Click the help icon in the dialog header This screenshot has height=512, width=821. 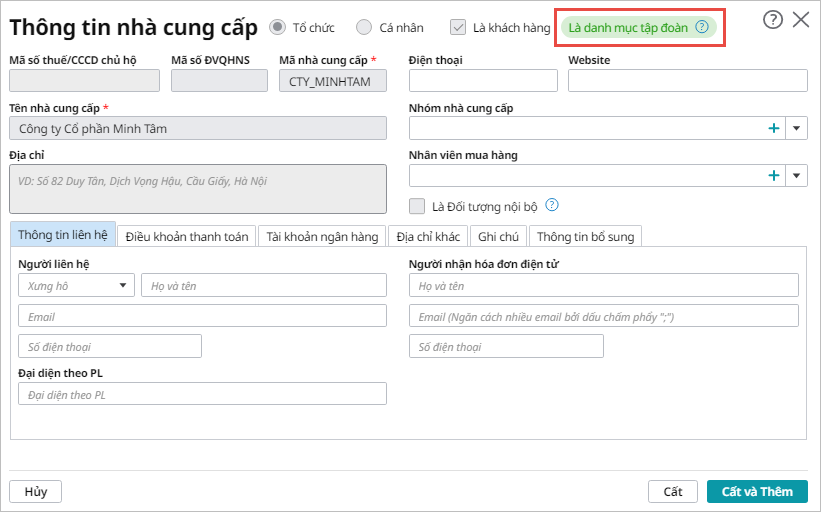tap(772, 20)
